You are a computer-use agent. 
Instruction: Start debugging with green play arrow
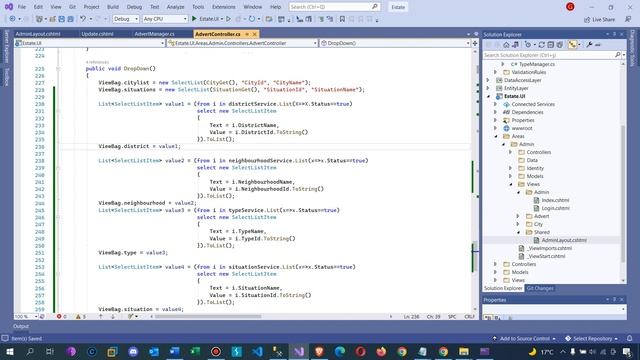pyautogui.click(x=194, y=19)
